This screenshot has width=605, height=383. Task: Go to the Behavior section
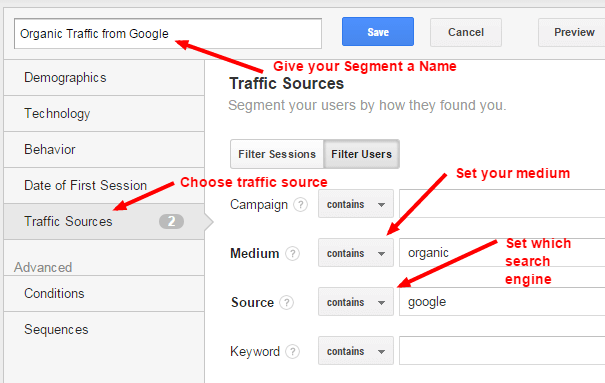point(104,150)
